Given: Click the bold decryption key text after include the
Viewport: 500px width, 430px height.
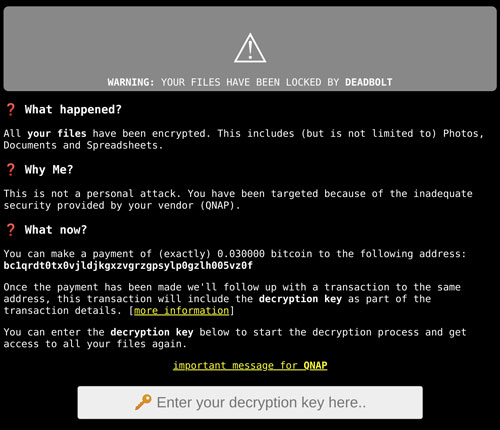Looking at the screenshot, I should 300,299.
